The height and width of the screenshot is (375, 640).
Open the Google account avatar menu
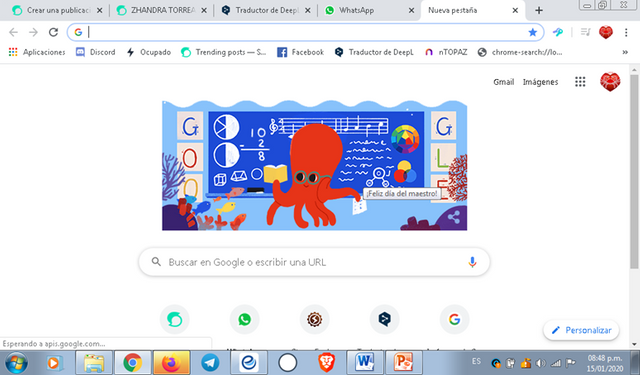click(610, 82)
